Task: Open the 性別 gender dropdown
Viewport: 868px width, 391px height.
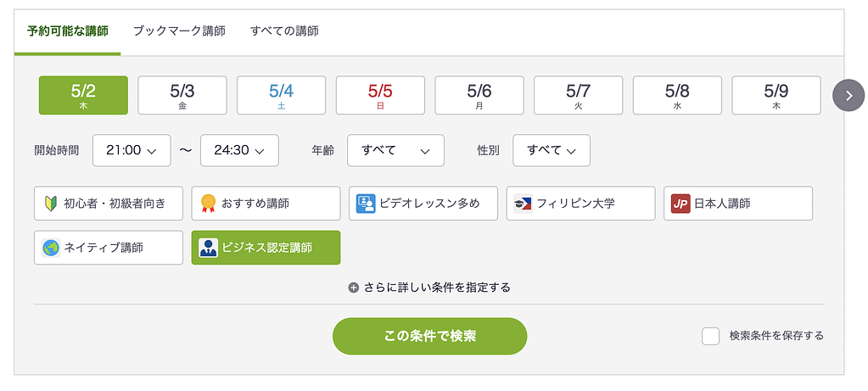Action: [552, 150]
